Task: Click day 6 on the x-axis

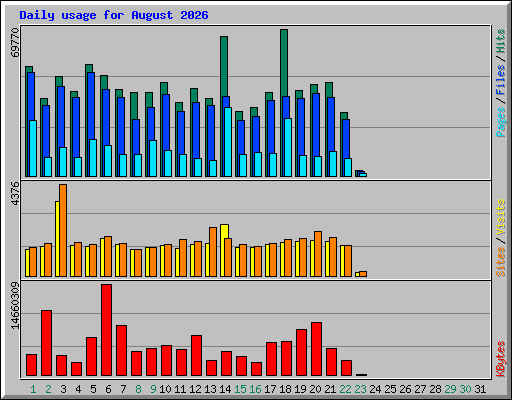Action: pyautogui.click(x=108, y=389)
